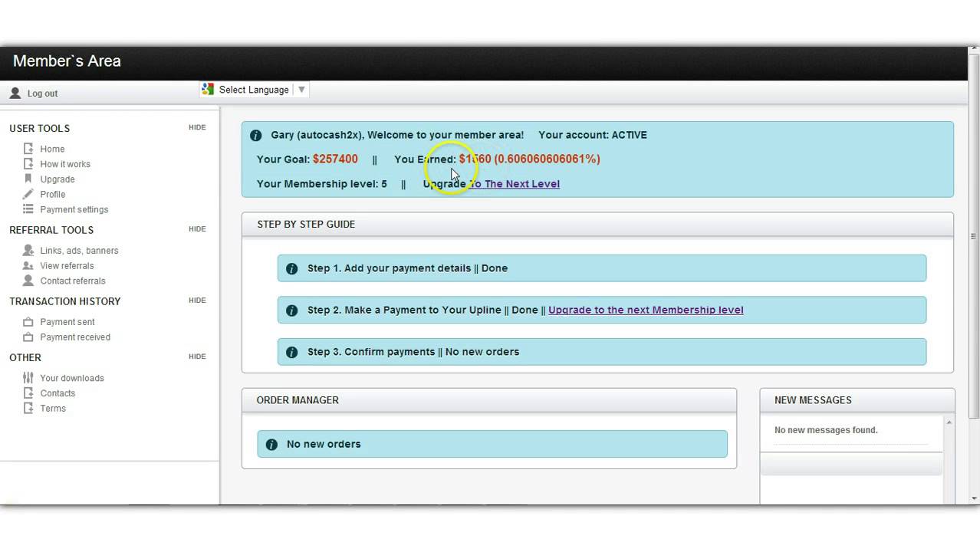Click the Member`s Area header title

click(67, 61)
